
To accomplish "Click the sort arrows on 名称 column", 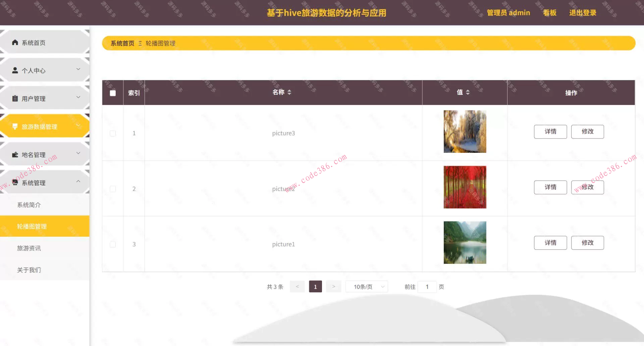I will click(290, 92).
